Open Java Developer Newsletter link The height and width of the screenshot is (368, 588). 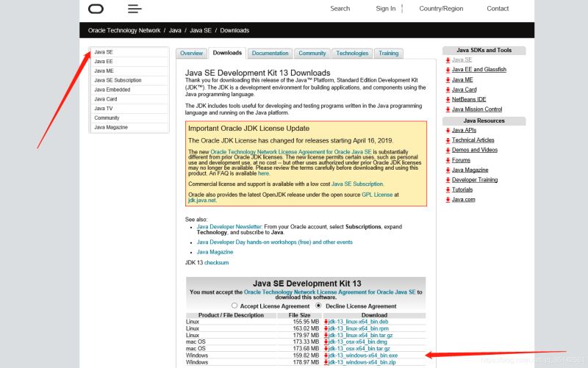[x=229, y=227]
